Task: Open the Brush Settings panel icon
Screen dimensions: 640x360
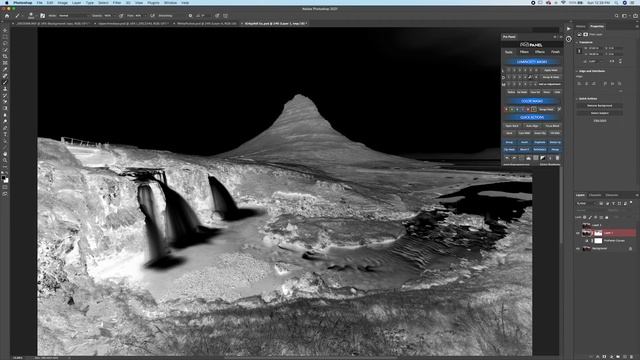Action: click(x=42, y=16)
